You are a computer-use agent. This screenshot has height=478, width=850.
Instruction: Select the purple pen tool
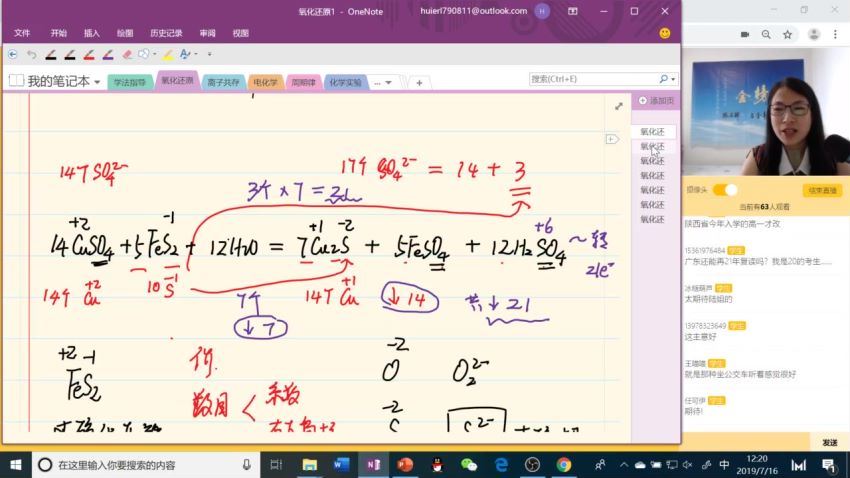click(x=108, y=54)
